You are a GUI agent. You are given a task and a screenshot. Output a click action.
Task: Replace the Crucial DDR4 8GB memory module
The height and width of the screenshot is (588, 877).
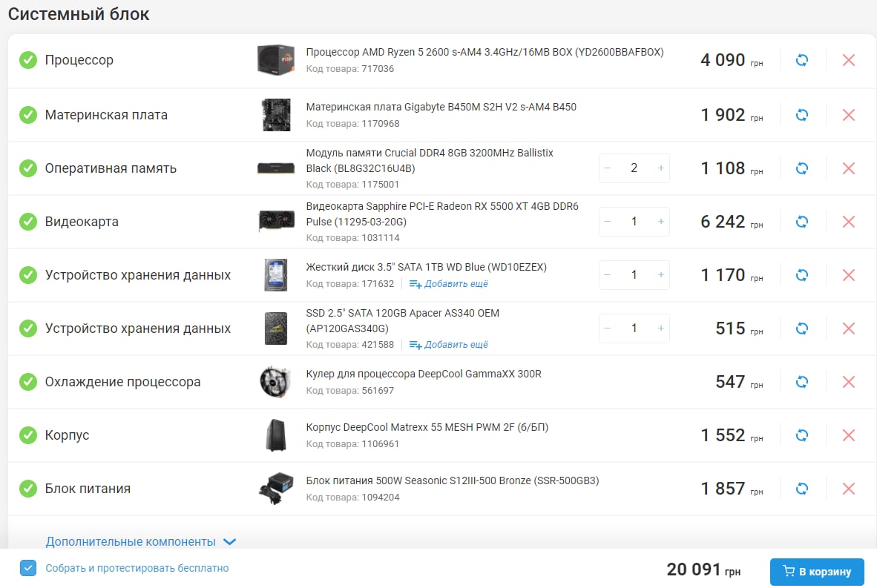point(801,168)
